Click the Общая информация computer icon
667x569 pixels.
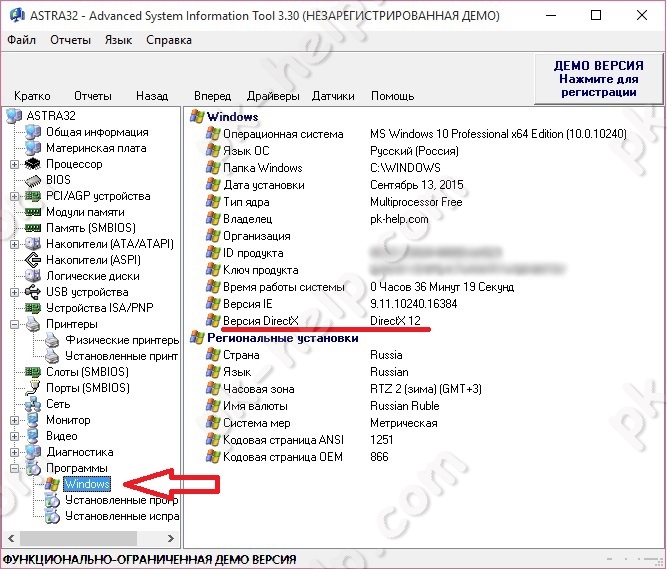tap(33, 132)
